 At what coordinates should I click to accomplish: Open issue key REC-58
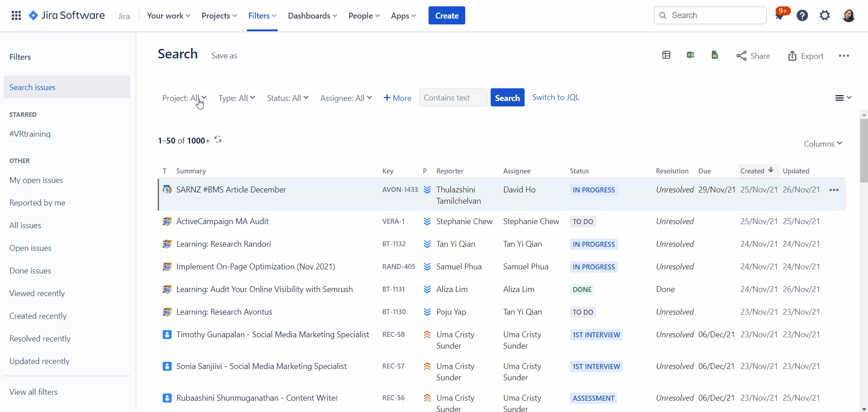tap(393, 335)
